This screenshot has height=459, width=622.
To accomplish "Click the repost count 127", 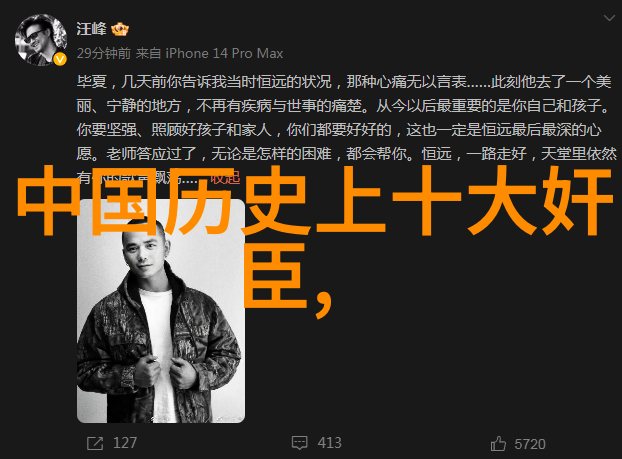I will 125,443.
